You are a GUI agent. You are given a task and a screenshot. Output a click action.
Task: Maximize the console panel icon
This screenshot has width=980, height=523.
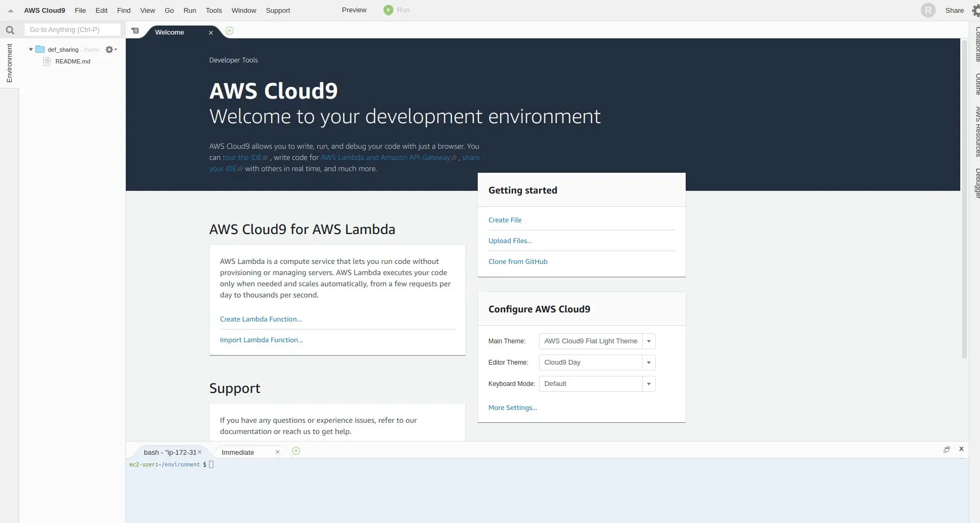tap(947, 449)
